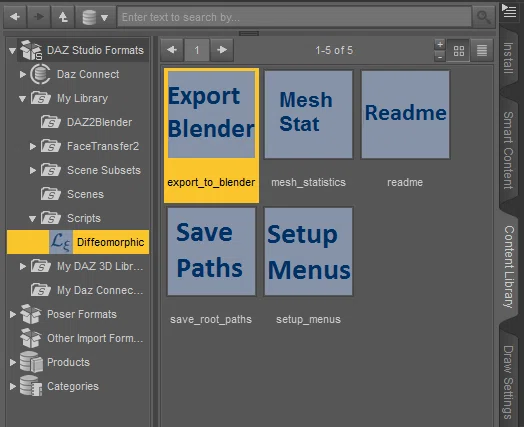
Task: Expand the Daz Connect node
Action: pos(22,74)
